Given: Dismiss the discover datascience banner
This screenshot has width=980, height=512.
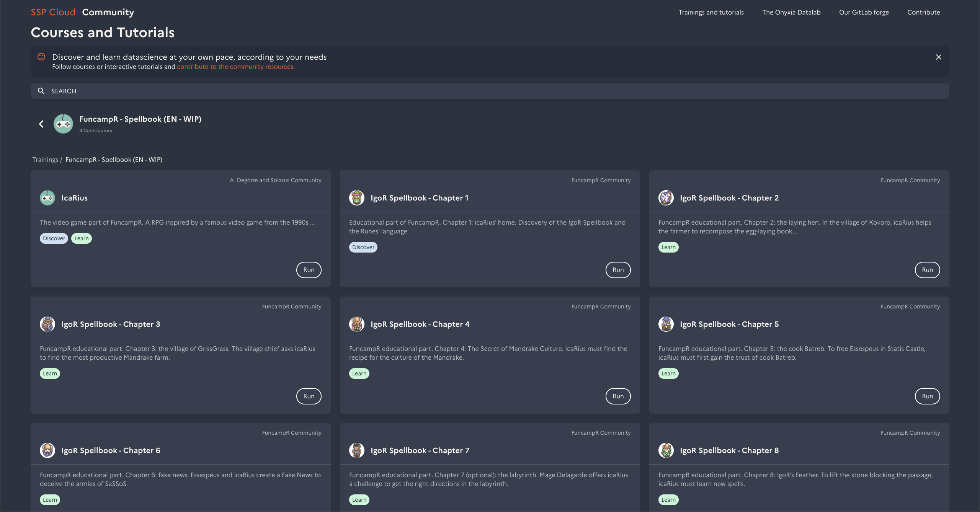Looking at the screenshot, I should pyautogui.click(x=939, y=57).
